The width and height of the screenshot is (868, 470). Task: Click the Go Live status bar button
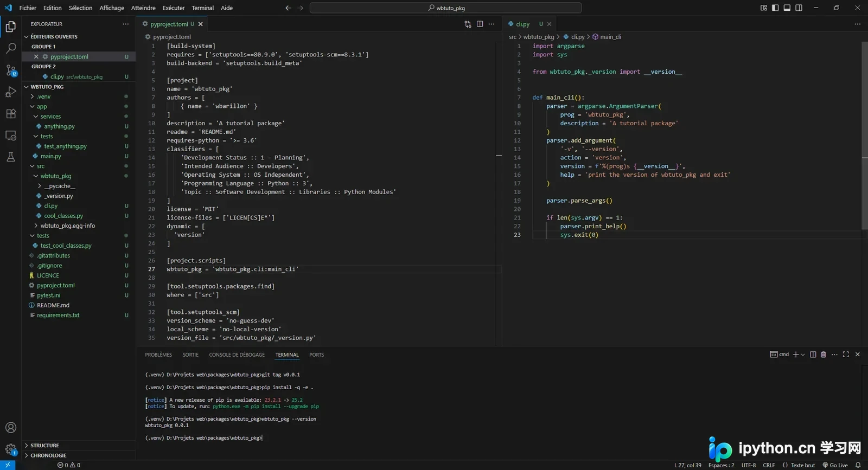pyautogui.click(x=835, y=465)
